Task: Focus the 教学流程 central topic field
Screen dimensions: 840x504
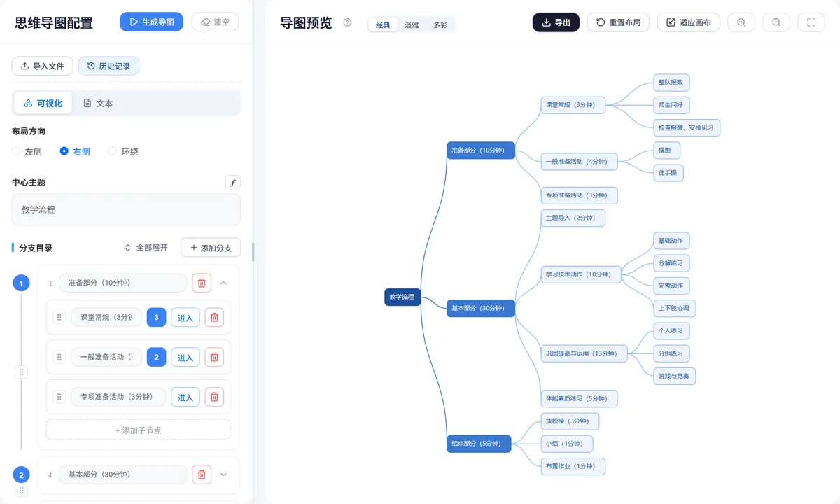Action: tap(126, 209)
